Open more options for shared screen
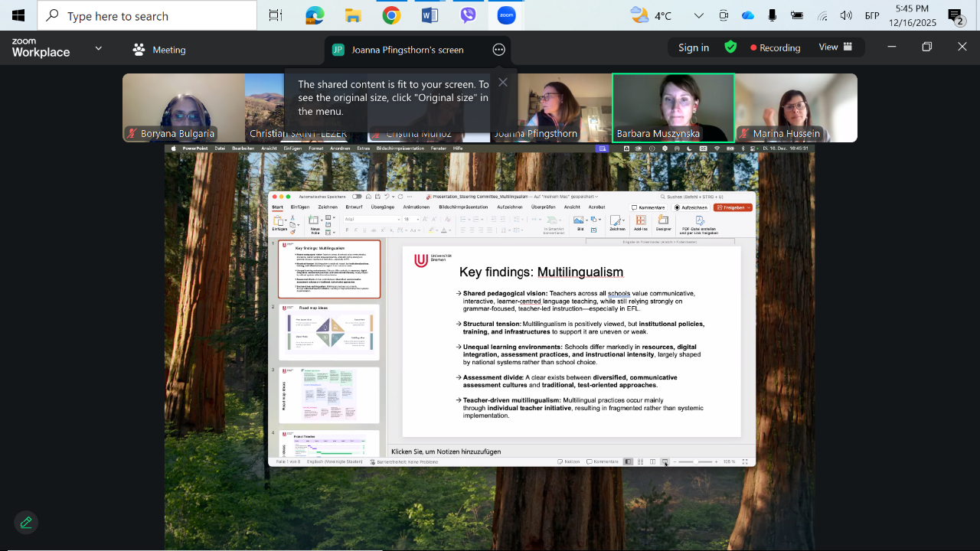The height and width of the screenshot is (551, 980). pos(498,50)
